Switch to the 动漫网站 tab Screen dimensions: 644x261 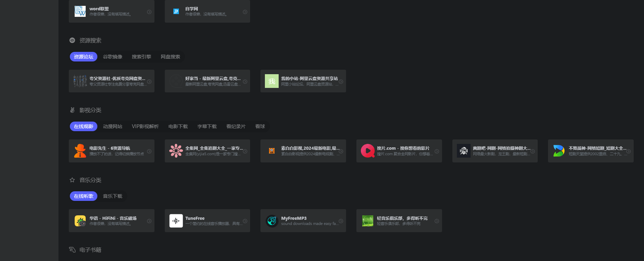[x=112, y=126]
